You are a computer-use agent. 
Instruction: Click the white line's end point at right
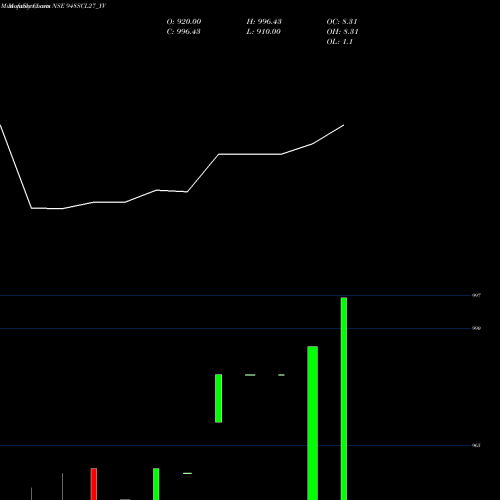[x=344, y=125]
